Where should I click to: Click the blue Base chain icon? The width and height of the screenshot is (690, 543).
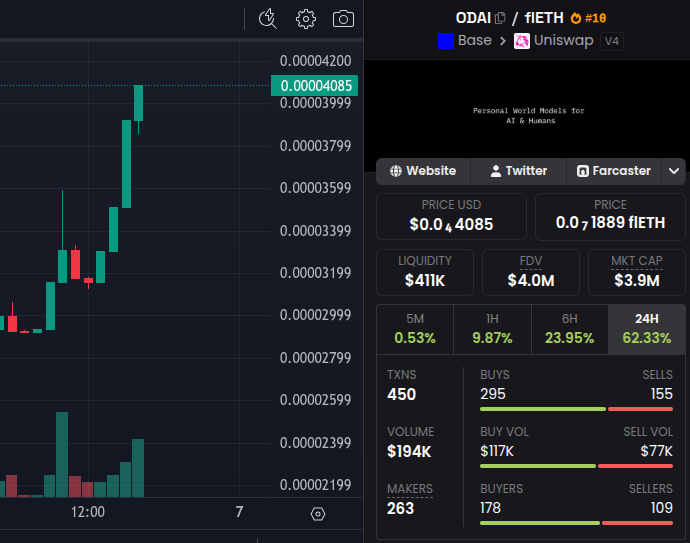click(x=446, y=41)
